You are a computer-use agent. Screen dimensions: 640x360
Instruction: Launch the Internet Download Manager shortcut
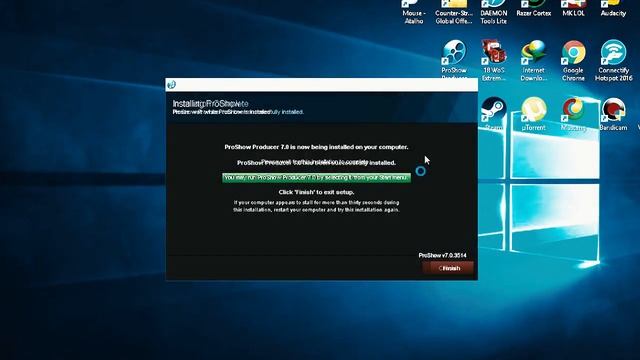(x=533, y=60)
